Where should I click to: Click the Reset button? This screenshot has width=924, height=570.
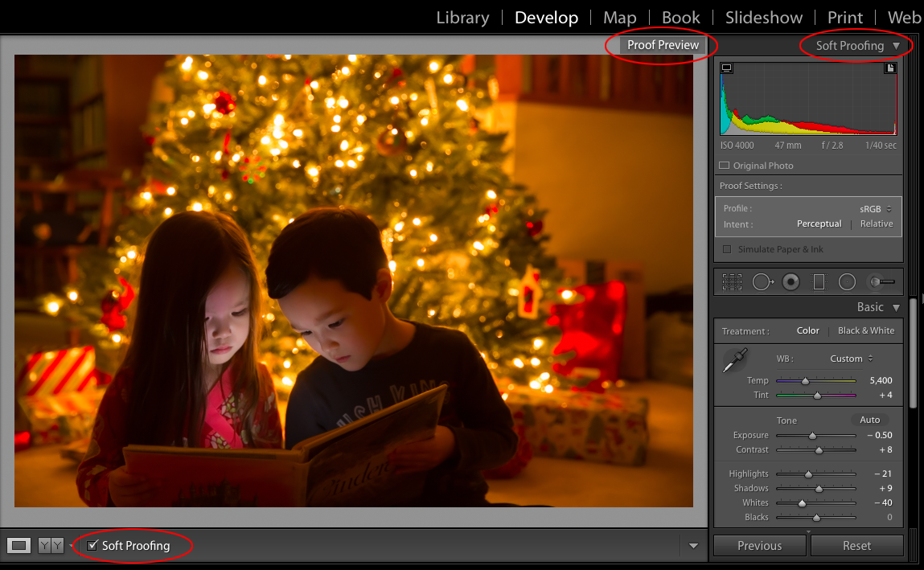(x=856, y=546)
